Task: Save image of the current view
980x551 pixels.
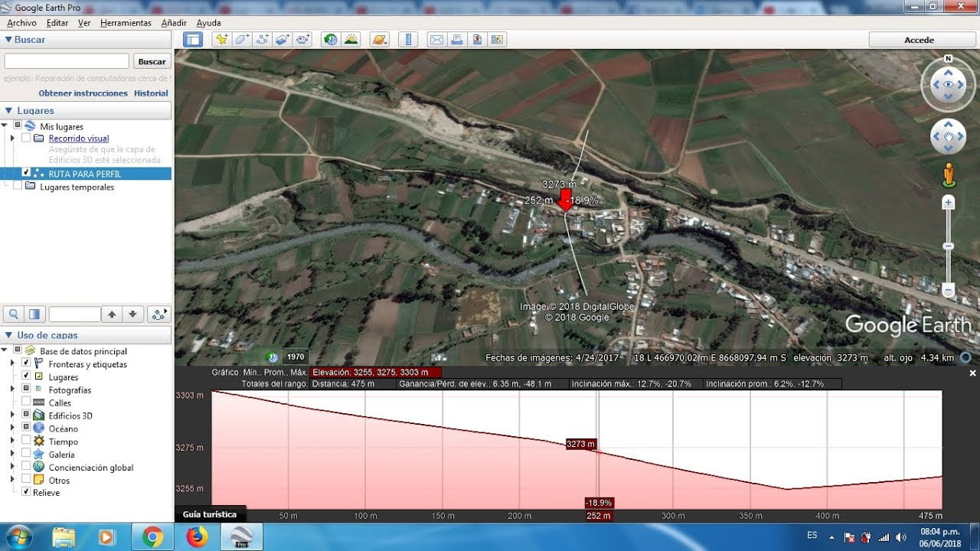Action: click(477, 40)
